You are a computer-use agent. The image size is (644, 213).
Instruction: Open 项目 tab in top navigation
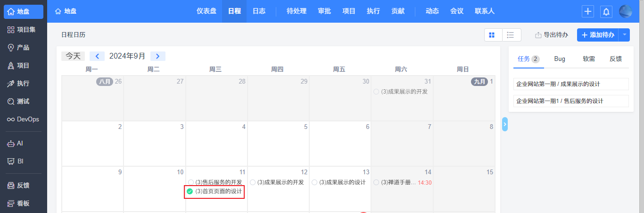click(349, 11)
